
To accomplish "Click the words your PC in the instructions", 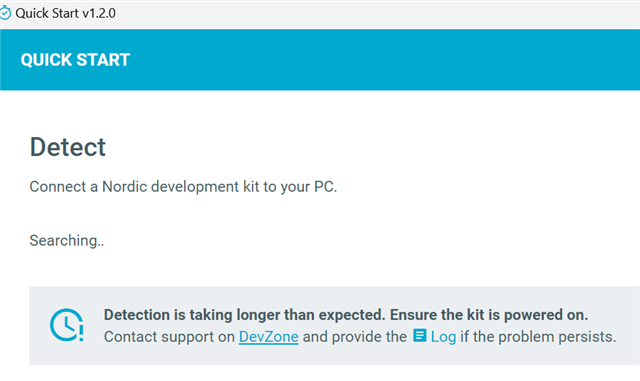I will click(309, 187).
